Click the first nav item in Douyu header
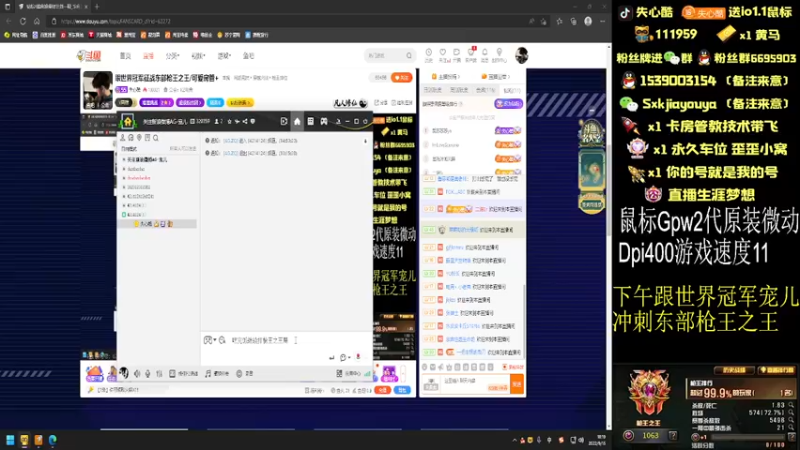 point(125,56)
